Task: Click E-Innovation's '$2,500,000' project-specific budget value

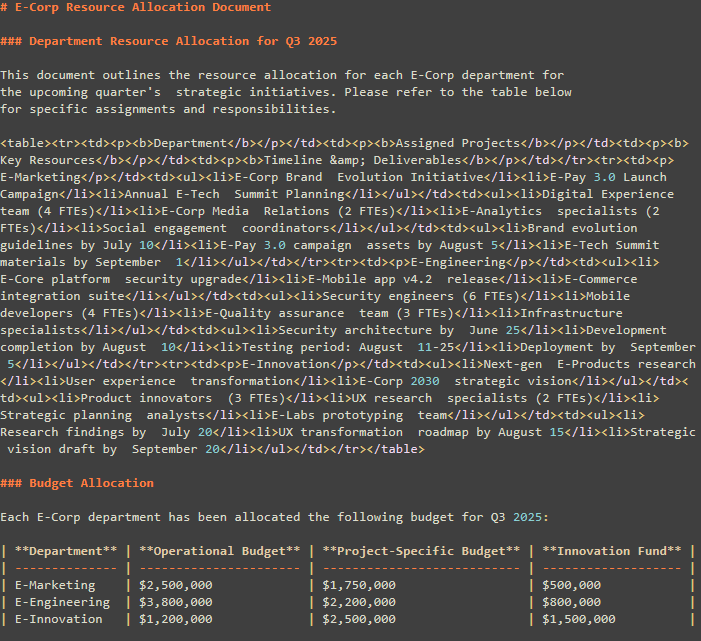Action: click(x=359, y=619)
